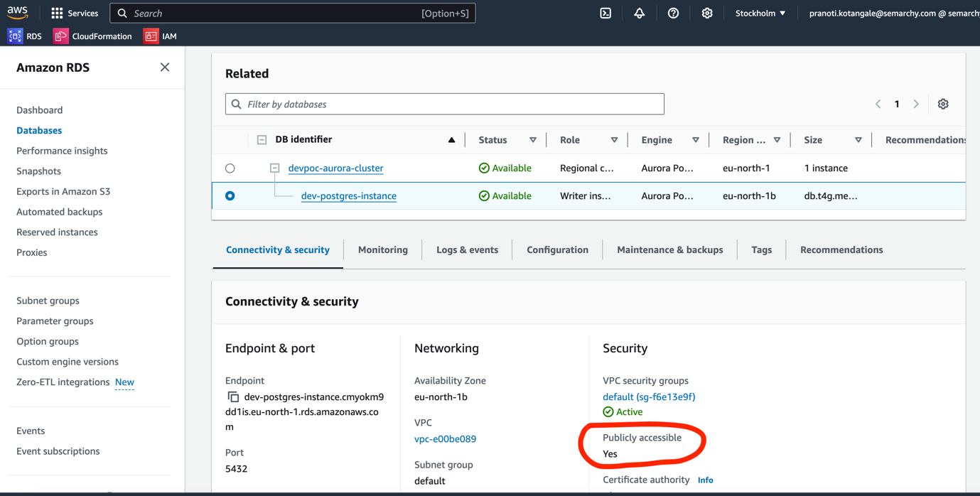The height and width of the screenshot is (496, 980).
Task: Open the RDS favorite shortcut
Action: pos(25,36)
